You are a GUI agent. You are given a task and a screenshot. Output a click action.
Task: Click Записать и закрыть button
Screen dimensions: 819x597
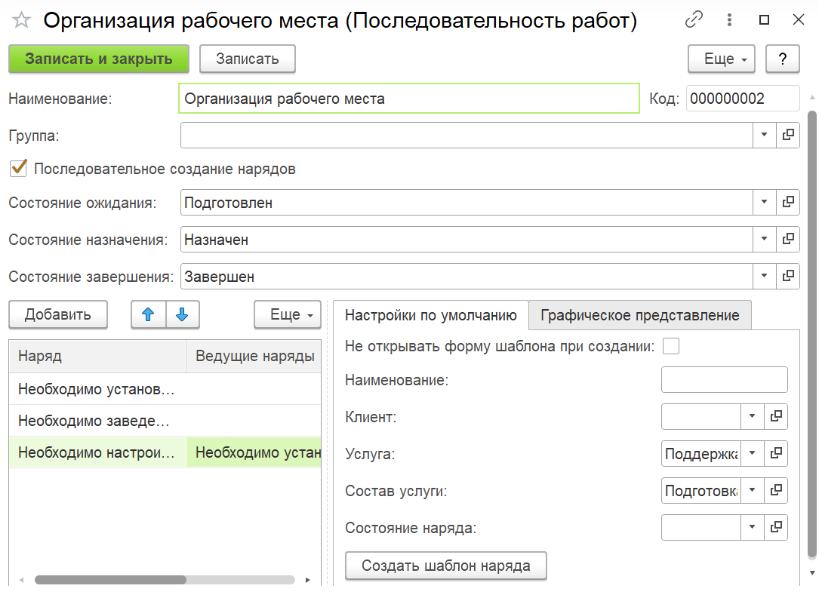(x=99, y=58)
